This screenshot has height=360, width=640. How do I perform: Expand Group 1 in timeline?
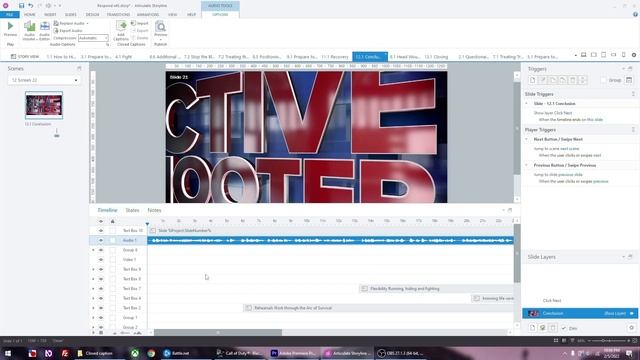tap(93, 318)
